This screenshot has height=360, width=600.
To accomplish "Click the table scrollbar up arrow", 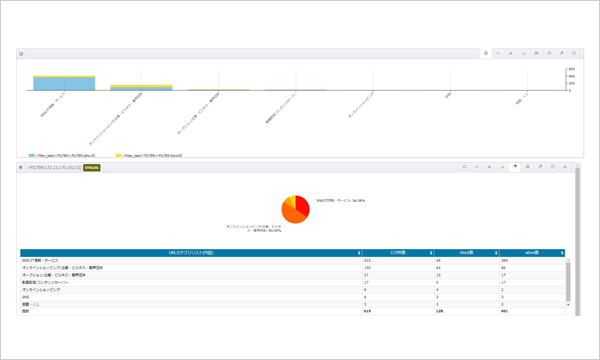I will click(x=568, y=260).
